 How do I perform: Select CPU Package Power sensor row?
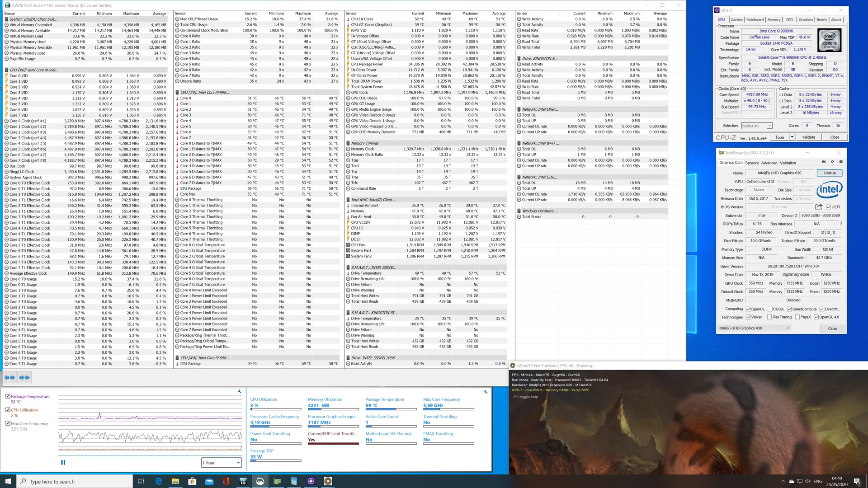[426, 64]
